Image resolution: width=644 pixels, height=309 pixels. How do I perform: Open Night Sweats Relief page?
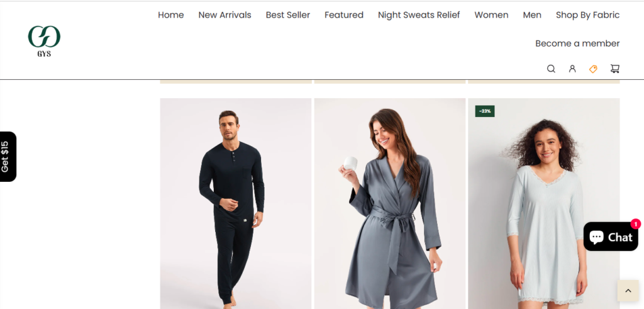419,15
